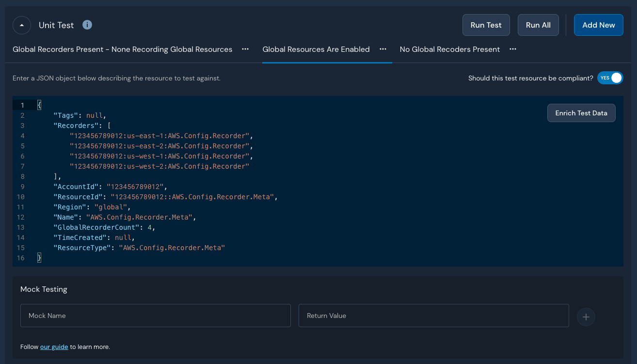Collapse the Unit Test section using the circular caret
This screenshot has width=637, height=364.
21,25
